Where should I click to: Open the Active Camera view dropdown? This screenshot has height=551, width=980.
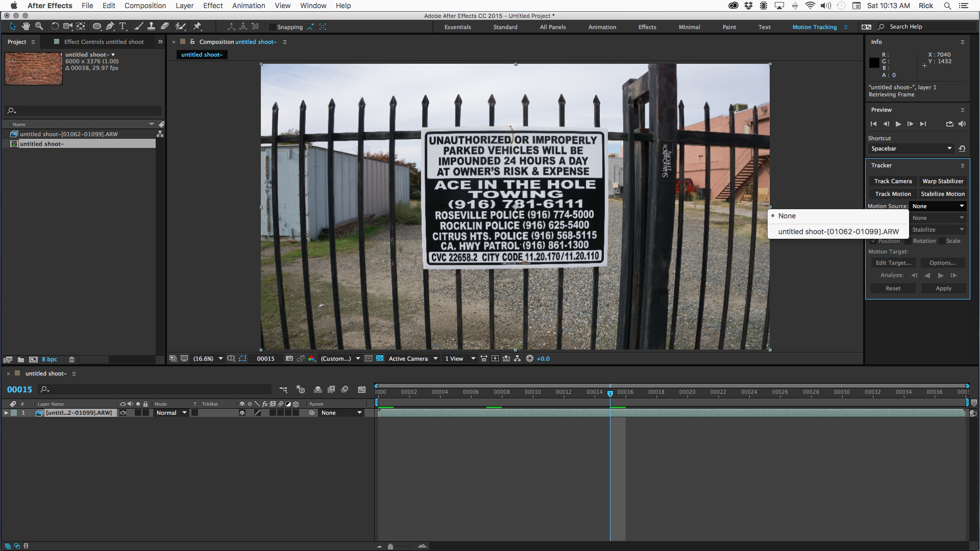(x=412, y=359)
